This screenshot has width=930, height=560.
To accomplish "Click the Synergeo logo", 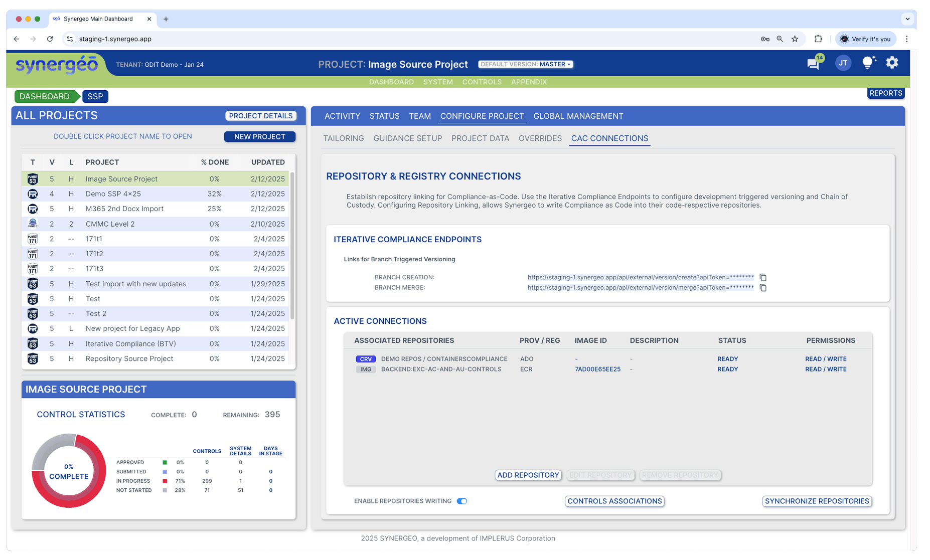I will tap(57, 65).
